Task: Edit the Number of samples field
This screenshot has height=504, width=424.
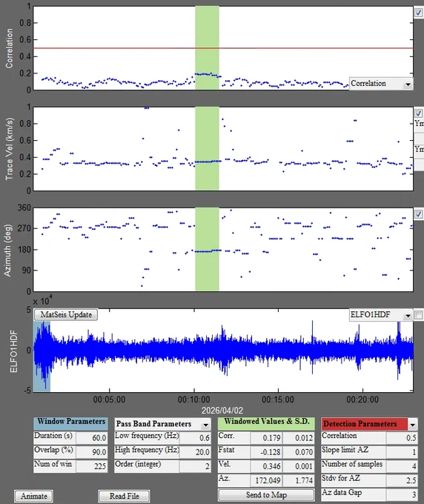Action: (x=402, y=466)
